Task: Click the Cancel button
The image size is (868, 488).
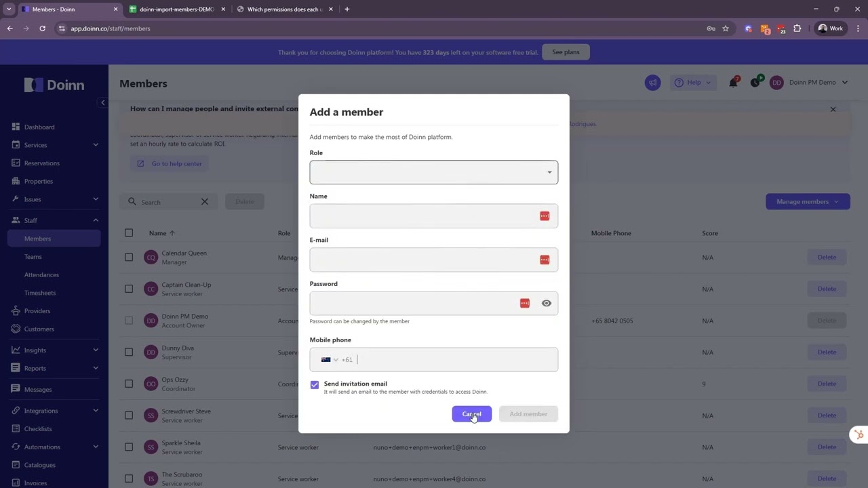Action: click(471, 414)
